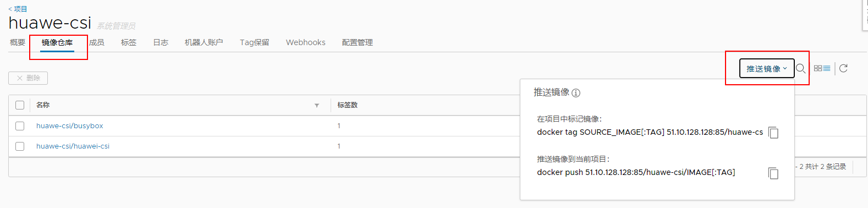Click the 删除 button
The image size is (868, 208).
coord(28,78)
